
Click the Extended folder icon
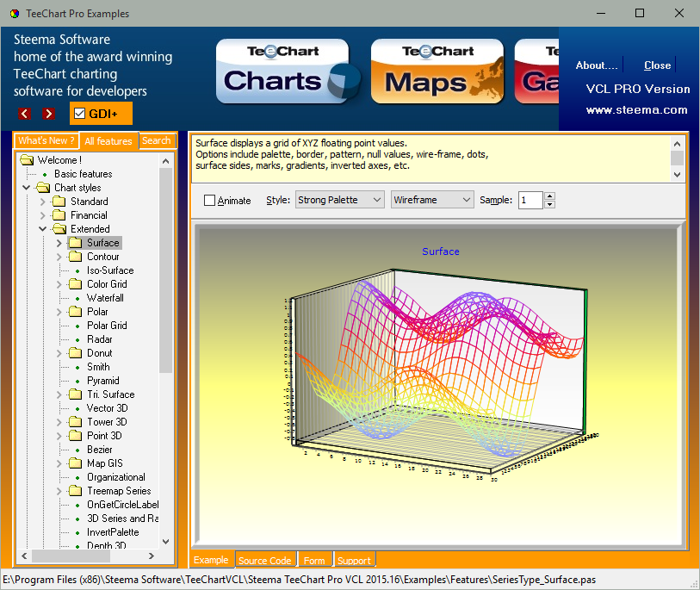click(x=59, y=229)
